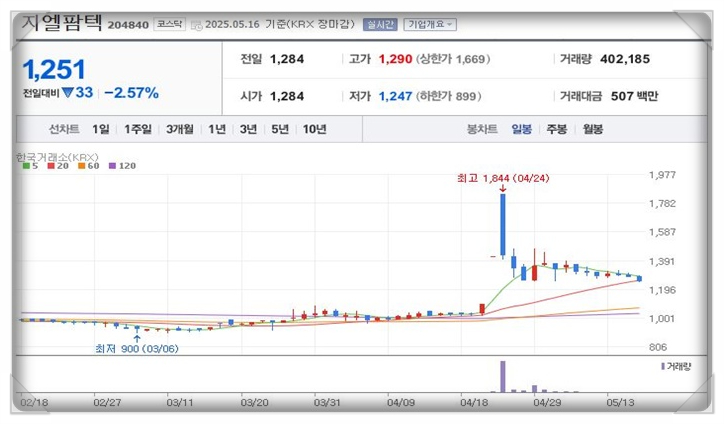Click the 806 price axis label
This screenshot has width=724, height=424.
click(x=658, y=347)
